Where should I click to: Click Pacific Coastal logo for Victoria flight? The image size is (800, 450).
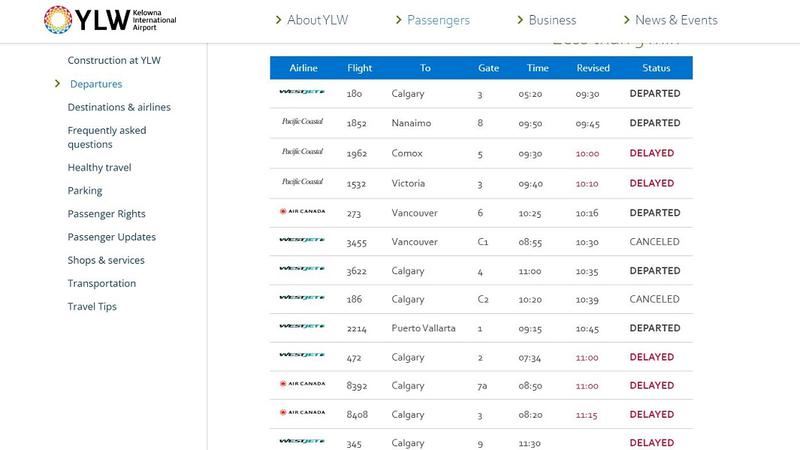click(302, 183)
